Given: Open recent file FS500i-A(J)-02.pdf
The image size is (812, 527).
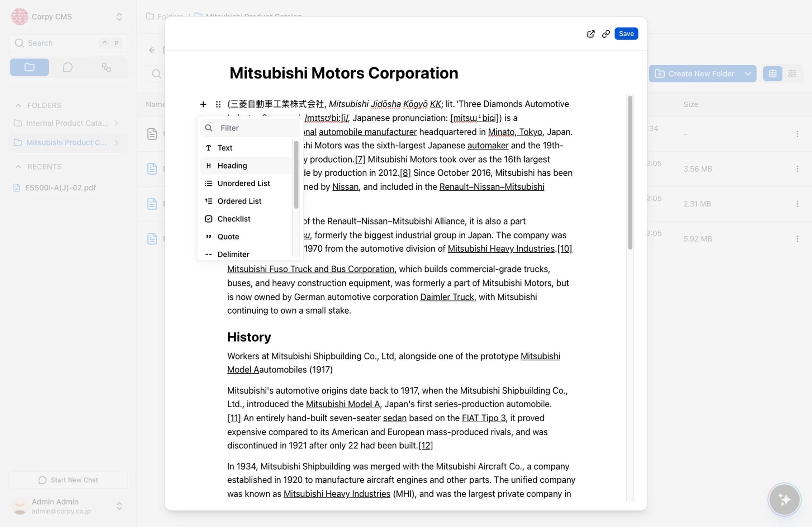Looking at the screenshot, I should [x=60, y=187].
